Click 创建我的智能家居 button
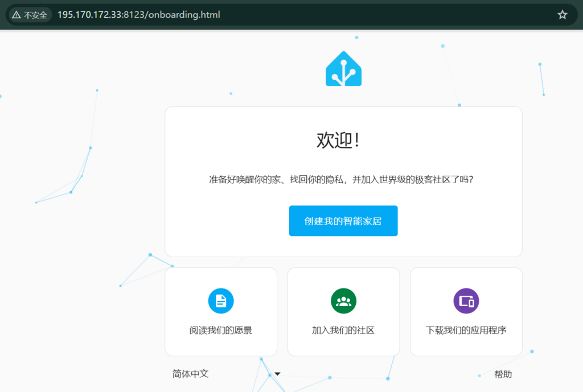Image resolution: width=583 pixels, height=392 pixels. pos(343,221)
